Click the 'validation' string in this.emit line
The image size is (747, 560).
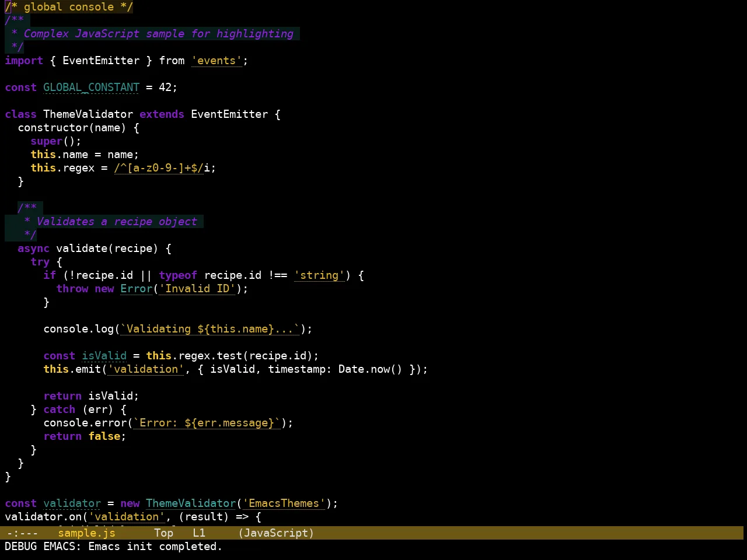point(146,369)
